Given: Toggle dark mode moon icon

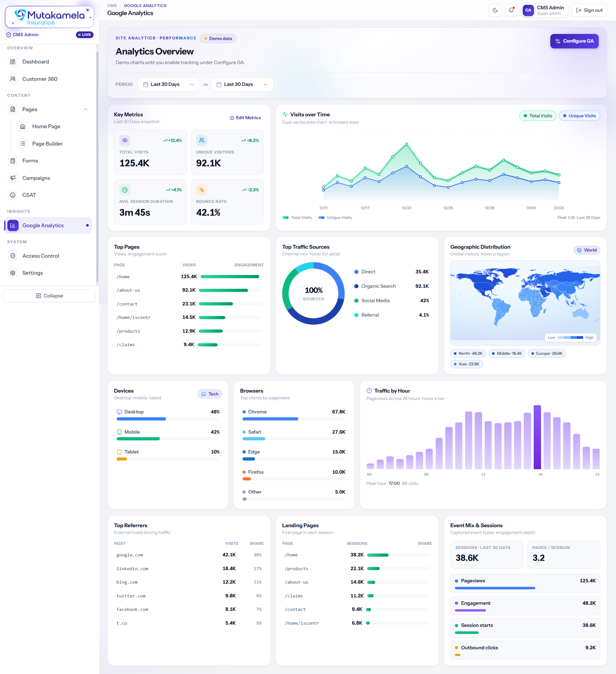Looking at the screenshot, I should tap(495, 10).
